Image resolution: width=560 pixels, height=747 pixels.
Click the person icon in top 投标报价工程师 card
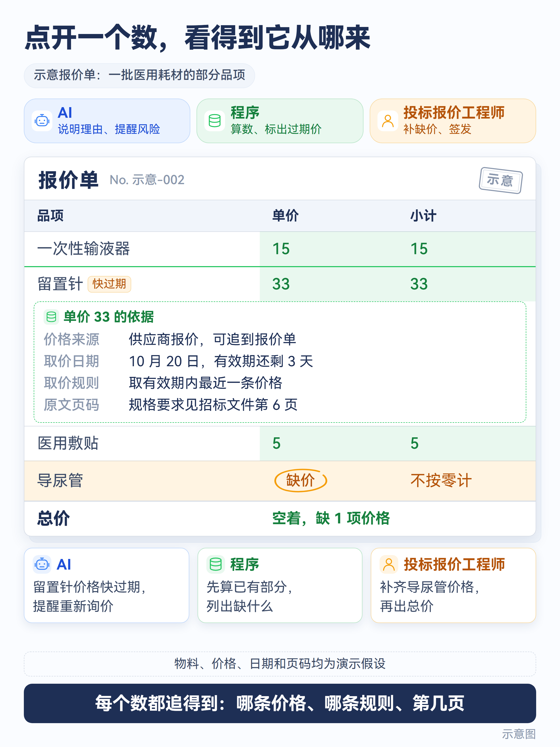pos(388,121)
